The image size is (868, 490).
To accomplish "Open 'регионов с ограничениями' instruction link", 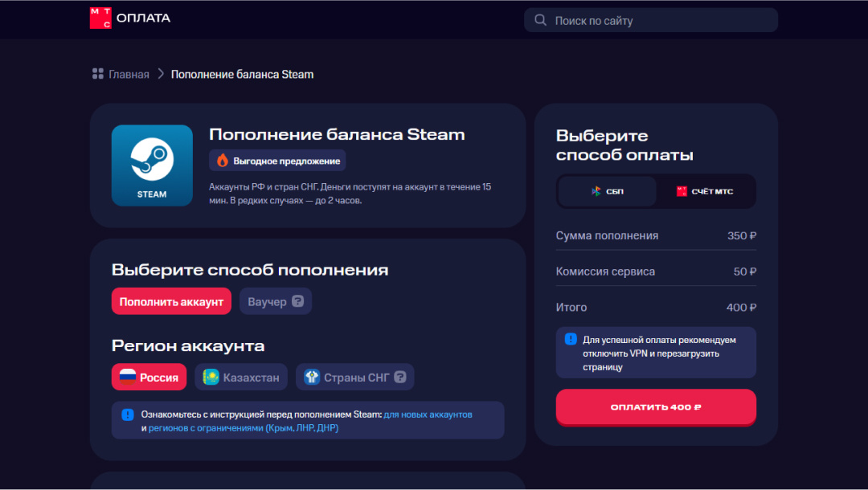I will pos(244,428).
